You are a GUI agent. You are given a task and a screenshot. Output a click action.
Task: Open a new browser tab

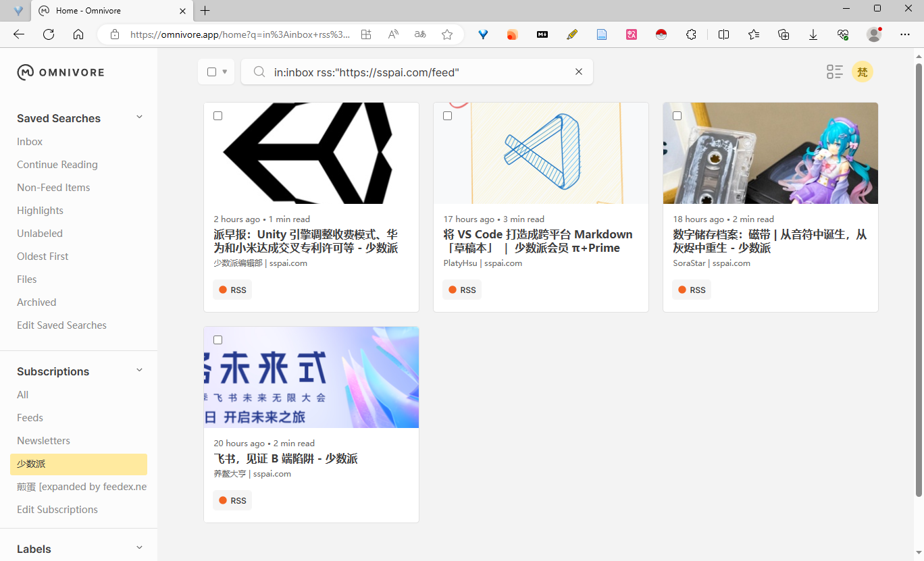(x=205, y=11)
